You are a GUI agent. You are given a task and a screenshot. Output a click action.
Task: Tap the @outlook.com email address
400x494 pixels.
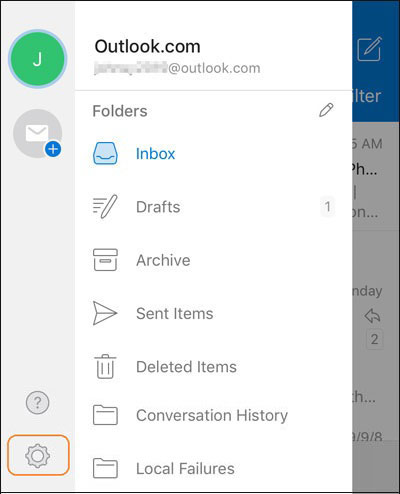[x=177, y=68]
